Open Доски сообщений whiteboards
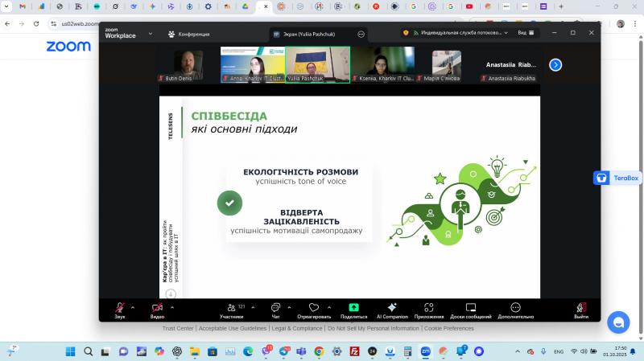The height and width of the screenshot is (361, 644). [471, 308]
